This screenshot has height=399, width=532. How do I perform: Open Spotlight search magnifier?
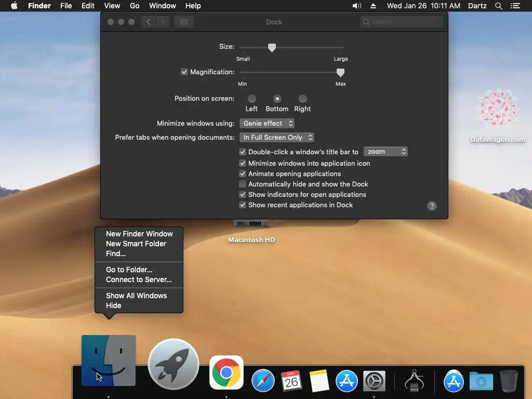[498, 6]
